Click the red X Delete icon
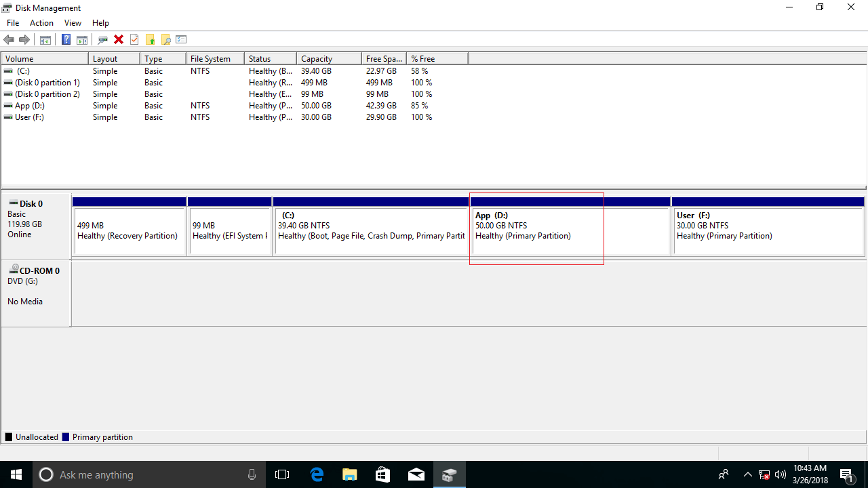This screenshot has height=488, width=868. pos(119,40)
